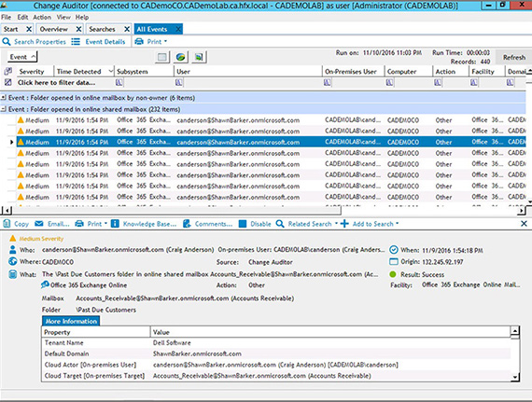Viewport: 532px width, 402px height.
Task: Click the Event grouping button
Action: [x=22, y=57]
